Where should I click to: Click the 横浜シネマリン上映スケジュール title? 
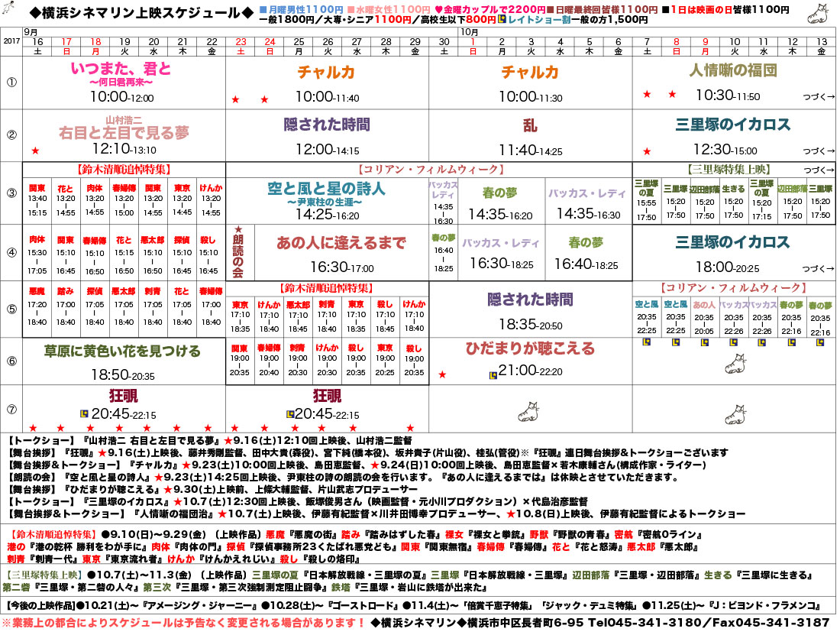141,13
